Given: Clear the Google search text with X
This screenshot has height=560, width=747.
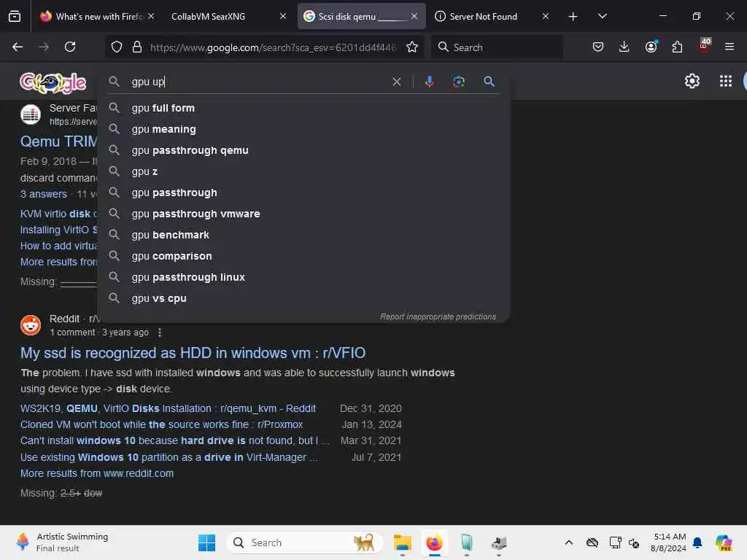Looking at the screenshot, I should [396, 82].
